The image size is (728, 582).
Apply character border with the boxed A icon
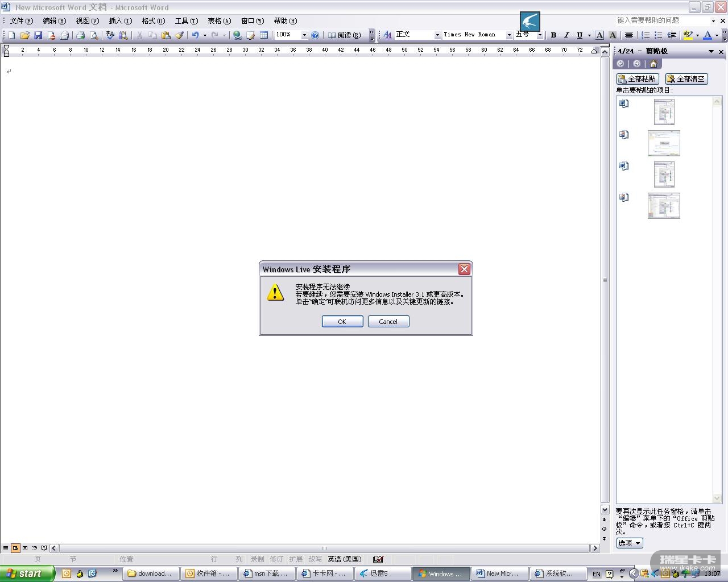point(599,35)
